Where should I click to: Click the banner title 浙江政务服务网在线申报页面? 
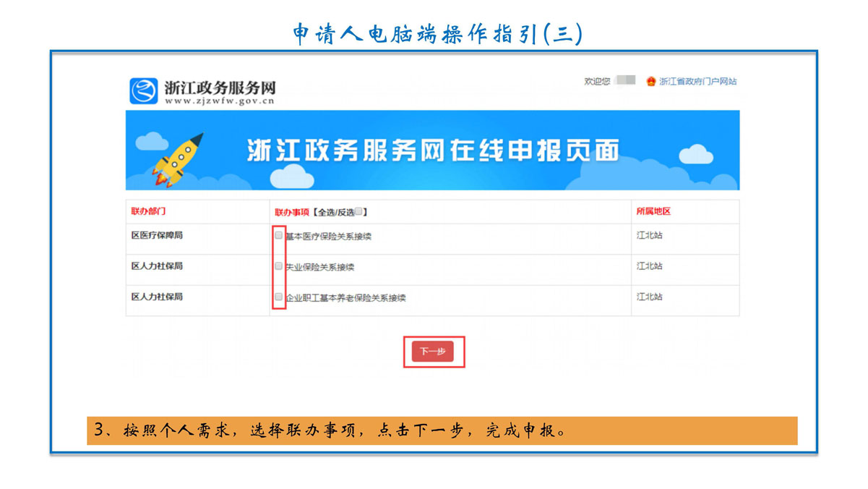433,150
